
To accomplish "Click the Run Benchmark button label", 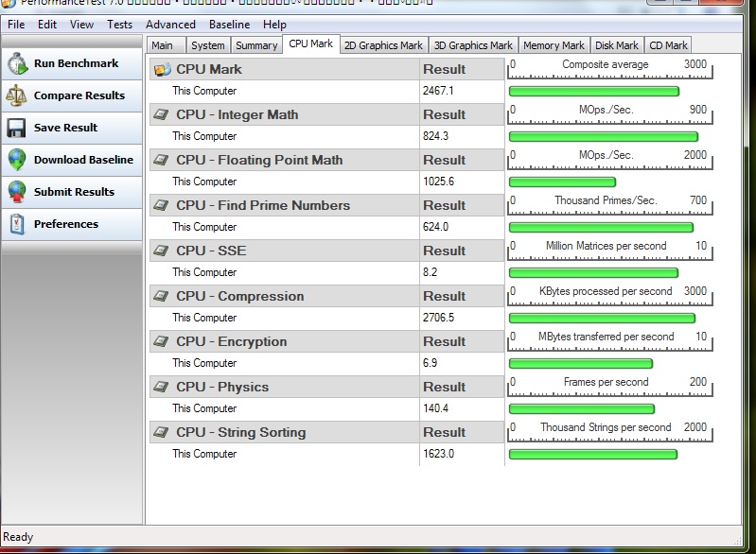I will (x=77, y=63).
